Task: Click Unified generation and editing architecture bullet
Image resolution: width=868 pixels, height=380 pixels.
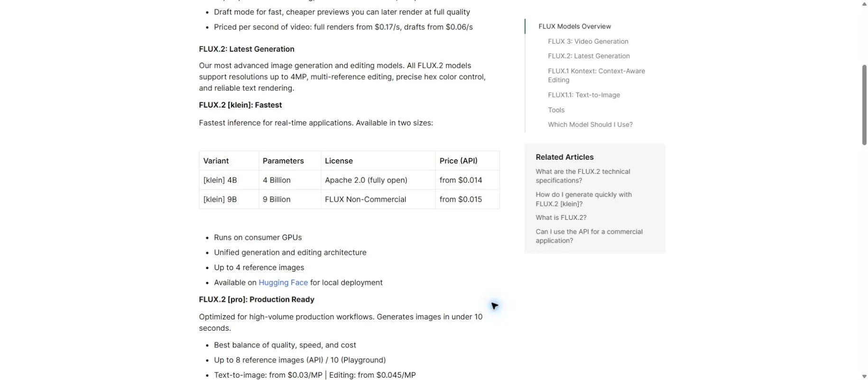Action: [x=290, y=253]
